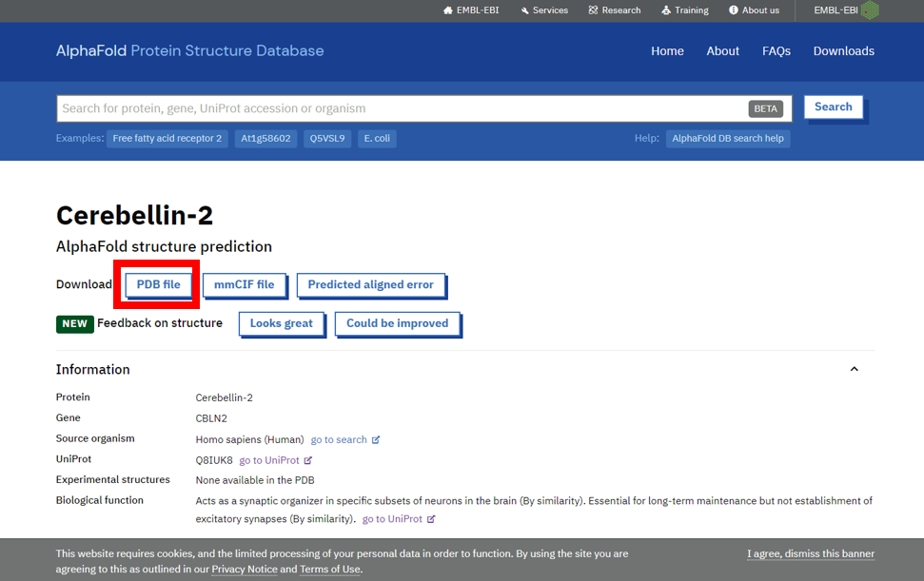The height and width of the screenshot is (581, 924).
Task: Click the Training icon in top bar
Action: click(x=666, y=10)
